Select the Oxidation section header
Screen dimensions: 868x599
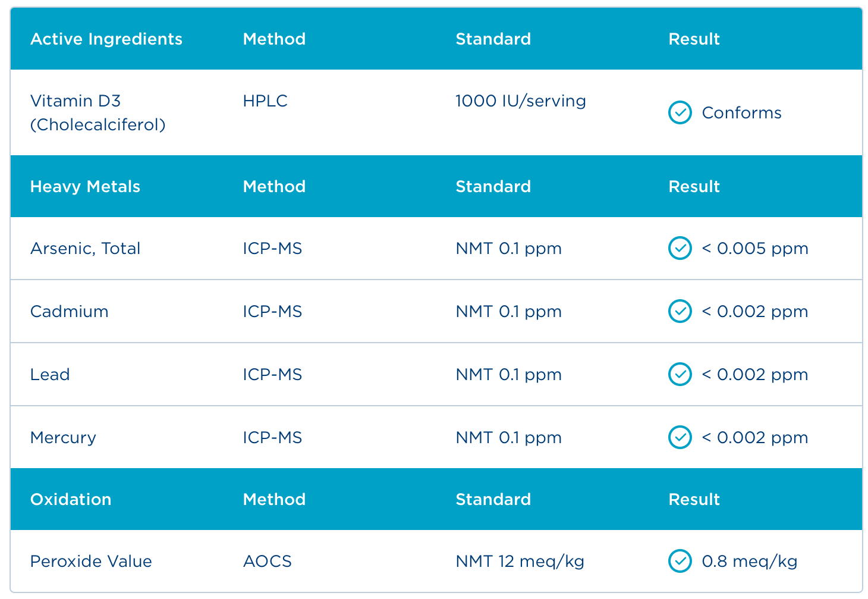[71, 500]
